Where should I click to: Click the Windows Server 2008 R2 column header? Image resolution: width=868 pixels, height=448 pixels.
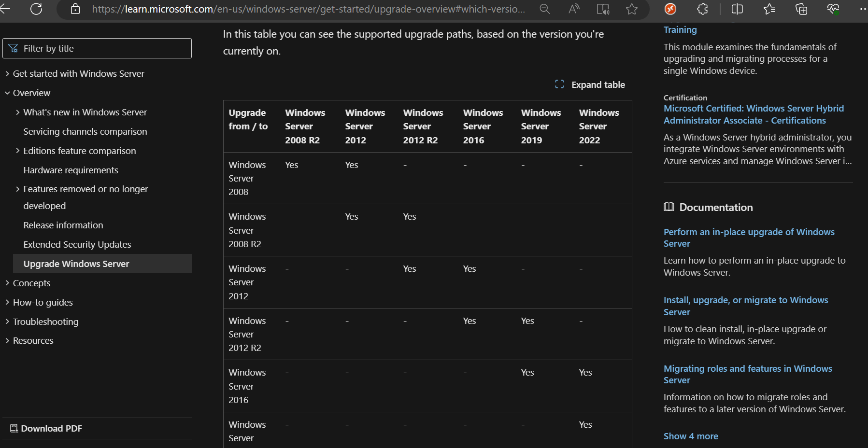305,126
